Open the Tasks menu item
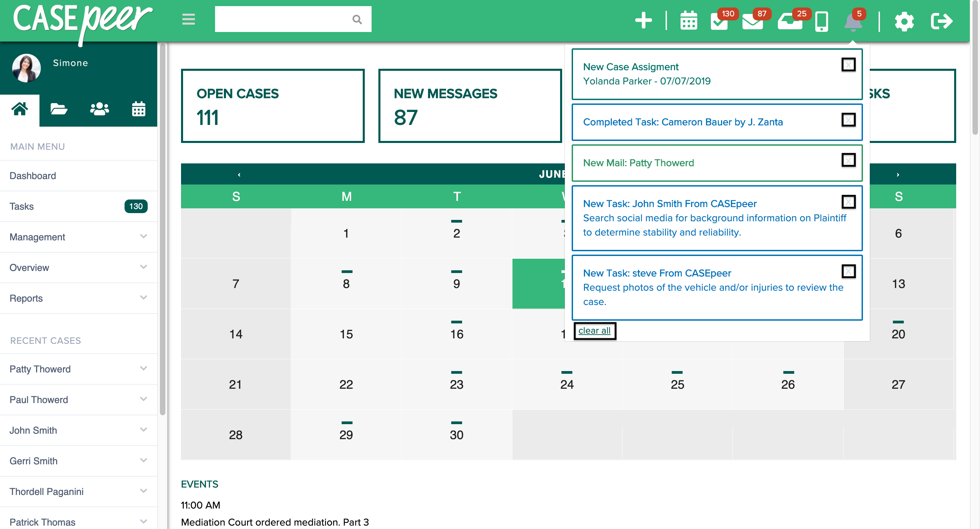 [22, 206]
